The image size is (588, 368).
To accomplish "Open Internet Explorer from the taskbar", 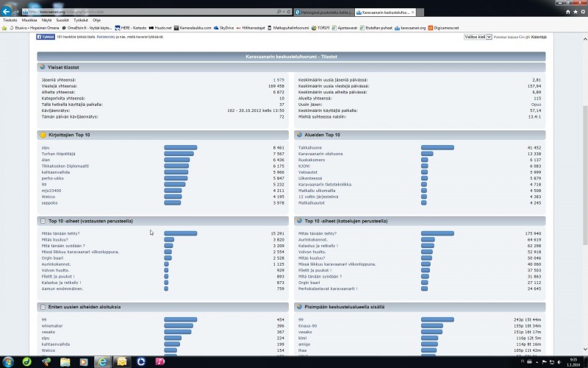I will click(101, 361).
